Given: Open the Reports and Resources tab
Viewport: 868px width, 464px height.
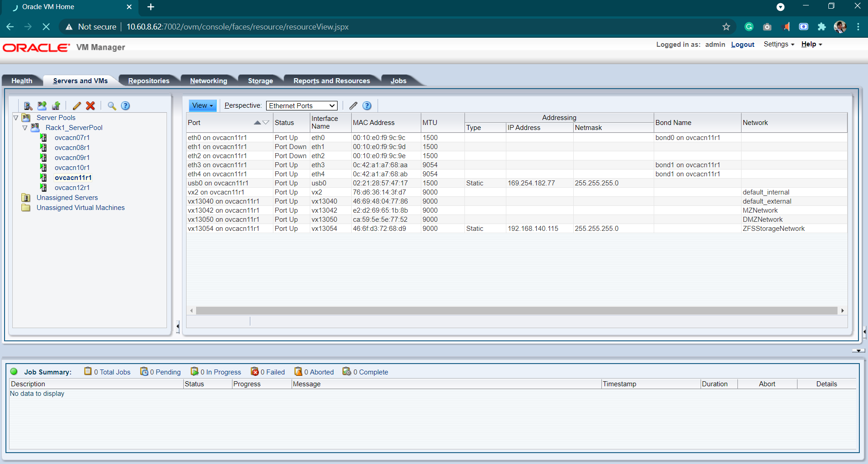Looking at the screenshot, I should click(x=332, y=81).
